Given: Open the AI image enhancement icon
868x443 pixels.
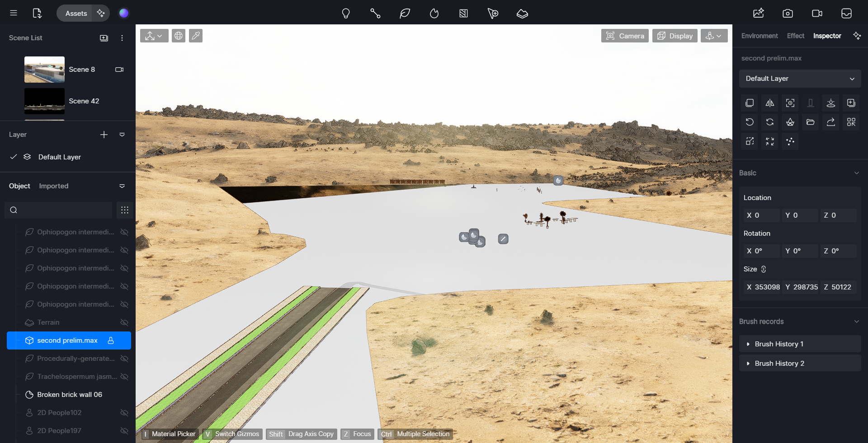Looking at the screenshot, I should (x=759, y=13).
